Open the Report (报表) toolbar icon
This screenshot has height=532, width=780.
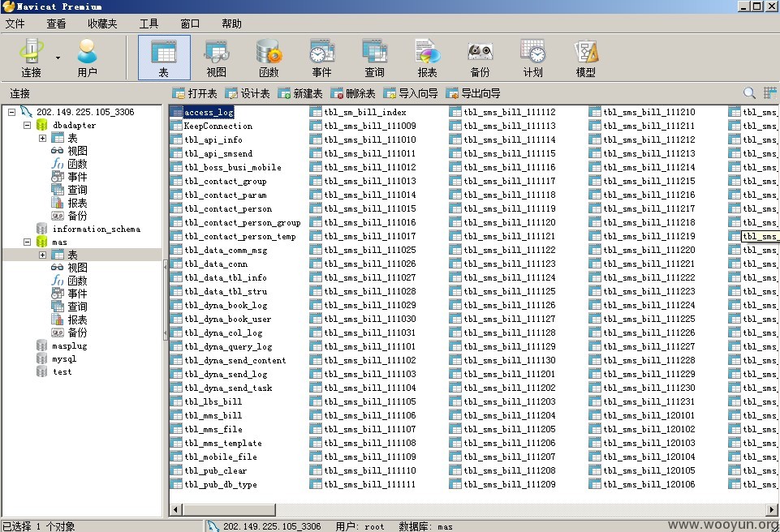coord(427,58)
